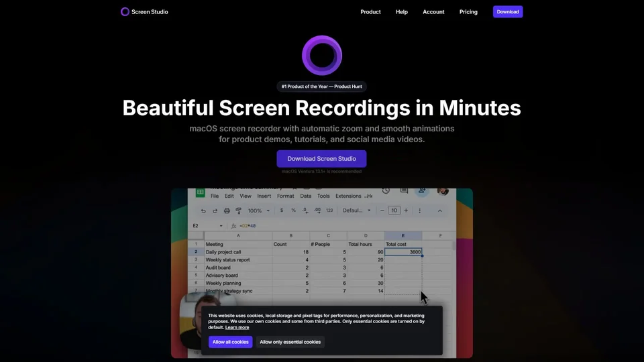Image resolution: width=644 pixels, height=362 pixels.
Task: Click the Monthly strategy sync cell
Action: click(x=238, y=291)
